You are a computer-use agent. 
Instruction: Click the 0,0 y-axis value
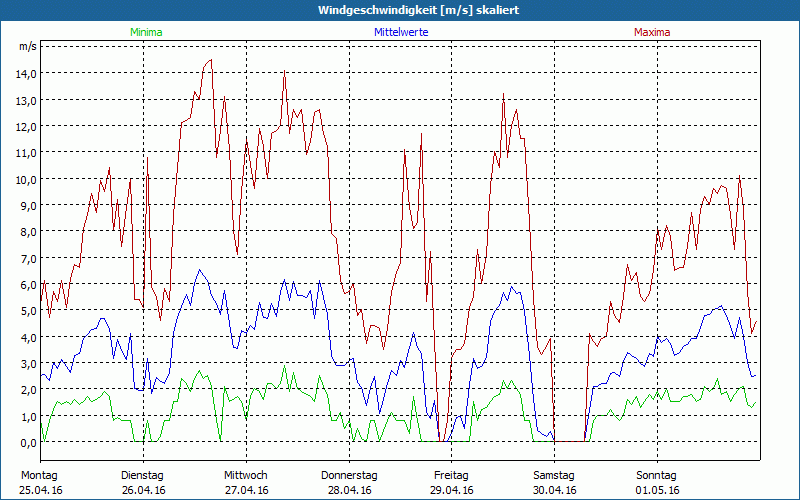[28, 443]
